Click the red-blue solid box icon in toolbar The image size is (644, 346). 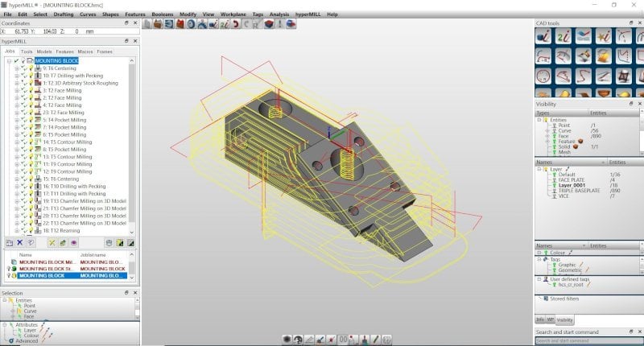click(x=269, y=24)
